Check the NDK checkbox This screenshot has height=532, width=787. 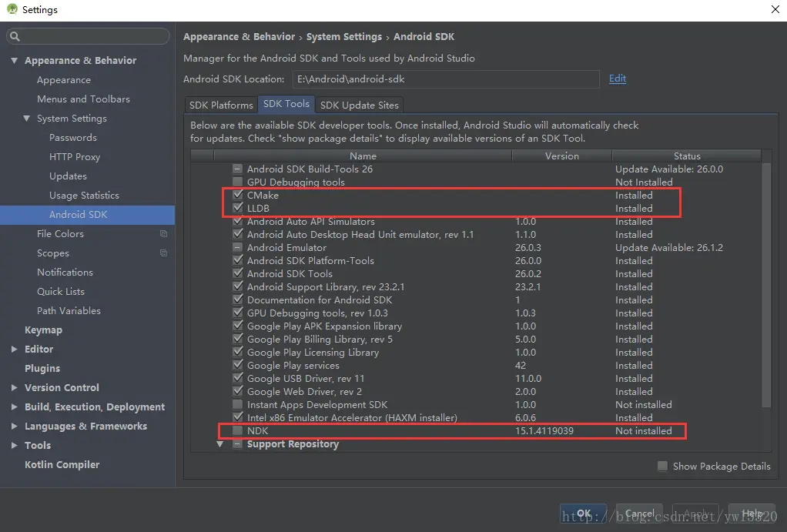[237, 430]
